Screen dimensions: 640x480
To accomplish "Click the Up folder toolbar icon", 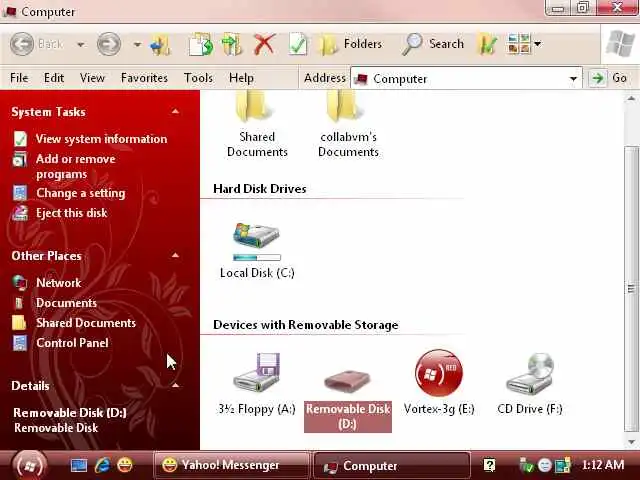I will tap(160, 44).
